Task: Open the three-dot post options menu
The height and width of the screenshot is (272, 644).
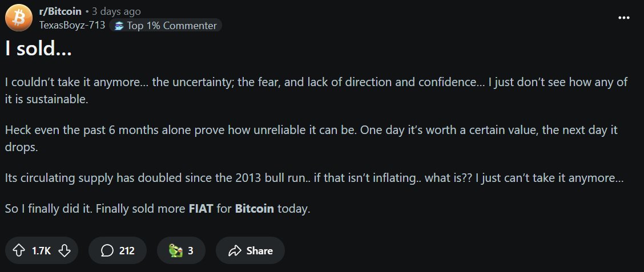Action: pyautogui.click(x=624, y=18)
